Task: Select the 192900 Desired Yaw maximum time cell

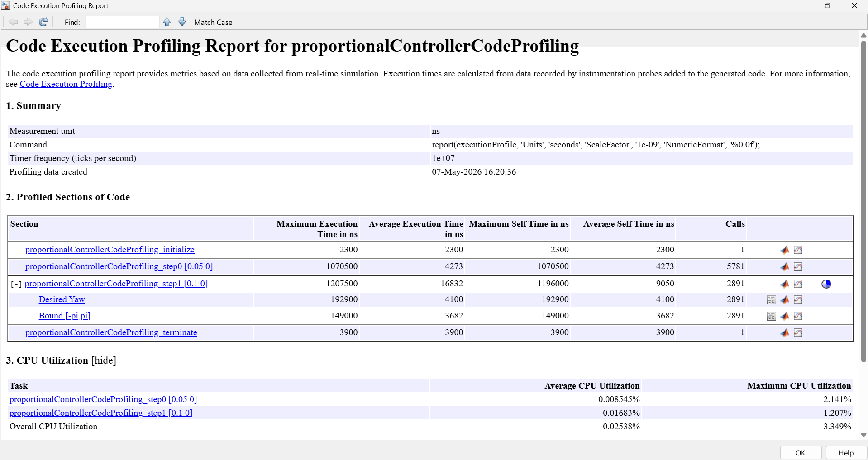Action: [x=344, y=299]
